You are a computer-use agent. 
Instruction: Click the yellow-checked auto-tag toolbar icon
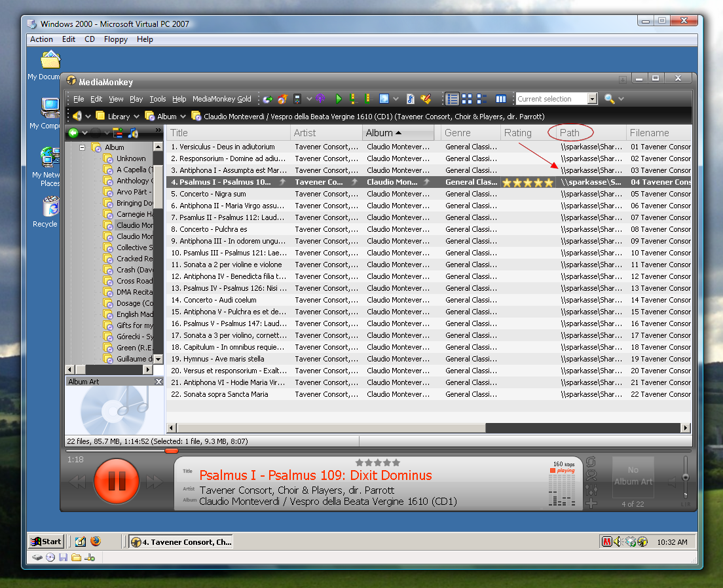pyautogui.click(x=426, y=99)
